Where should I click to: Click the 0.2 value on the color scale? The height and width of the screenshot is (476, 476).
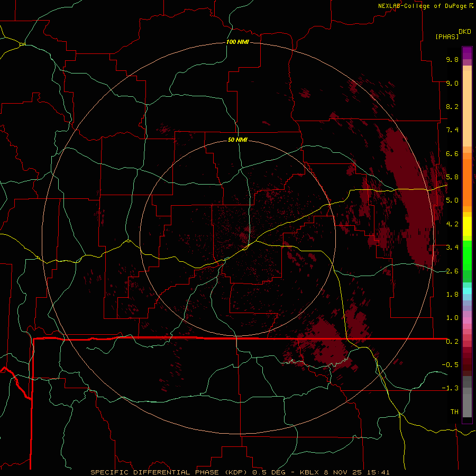click(x=452, y=342)
